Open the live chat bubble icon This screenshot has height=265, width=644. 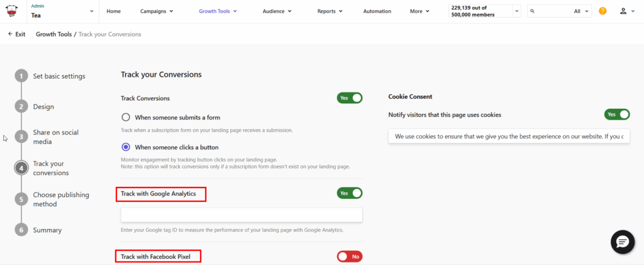tap(623, 242)
